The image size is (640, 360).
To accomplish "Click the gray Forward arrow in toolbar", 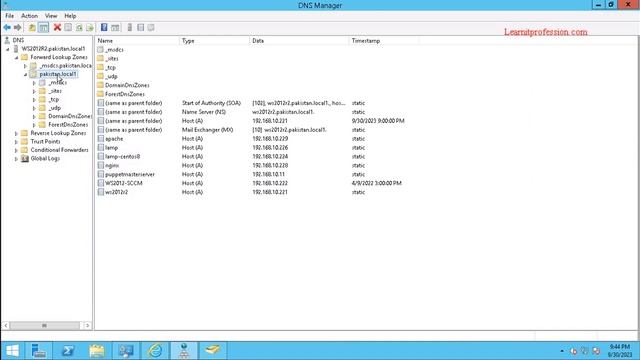I will tap(18, 27).
